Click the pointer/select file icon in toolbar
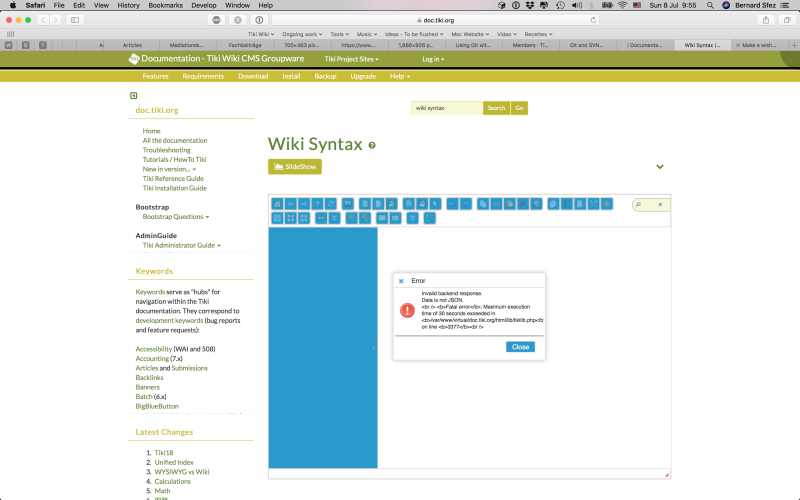Image resolution: width=800 pixels, height=500 pixels. tap(435, 204)
